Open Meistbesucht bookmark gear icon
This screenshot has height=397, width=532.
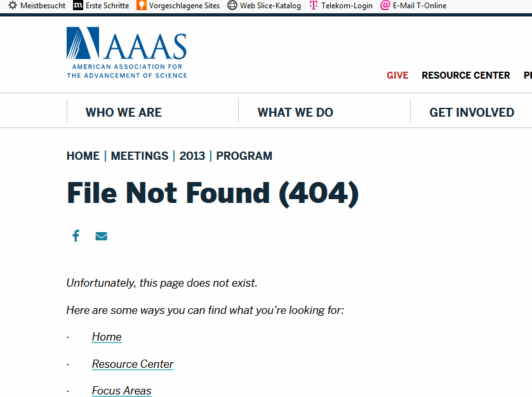tap(13, 6)
